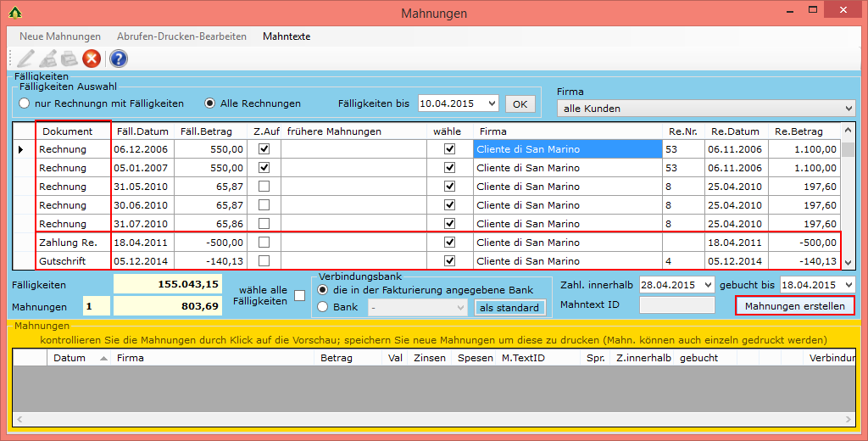Click the Mahnungen grid's right scroll arrow
Viewport: 868px width, 441px height.
click(x=849, y=420)
